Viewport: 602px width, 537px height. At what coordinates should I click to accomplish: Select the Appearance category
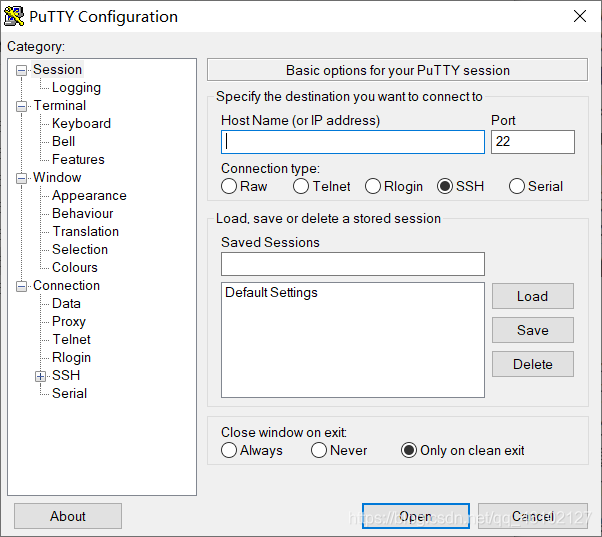(x=89, y=196)
